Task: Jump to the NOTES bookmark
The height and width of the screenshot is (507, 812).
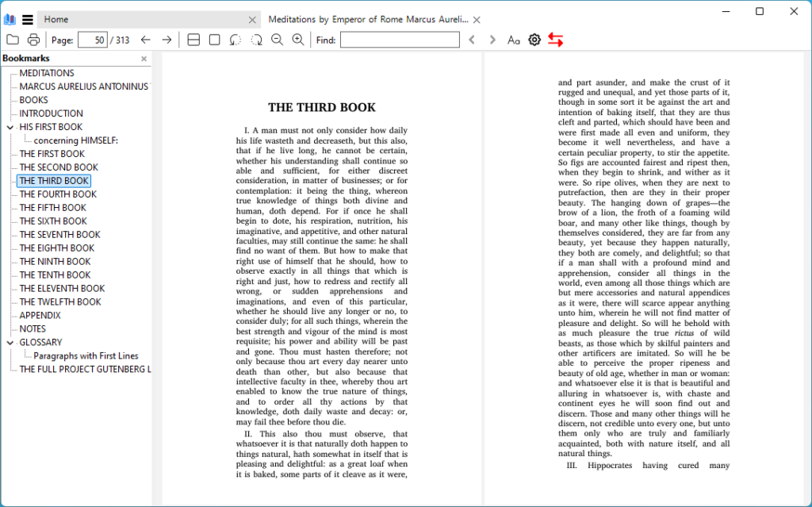Action: click(x=33, y=329)
